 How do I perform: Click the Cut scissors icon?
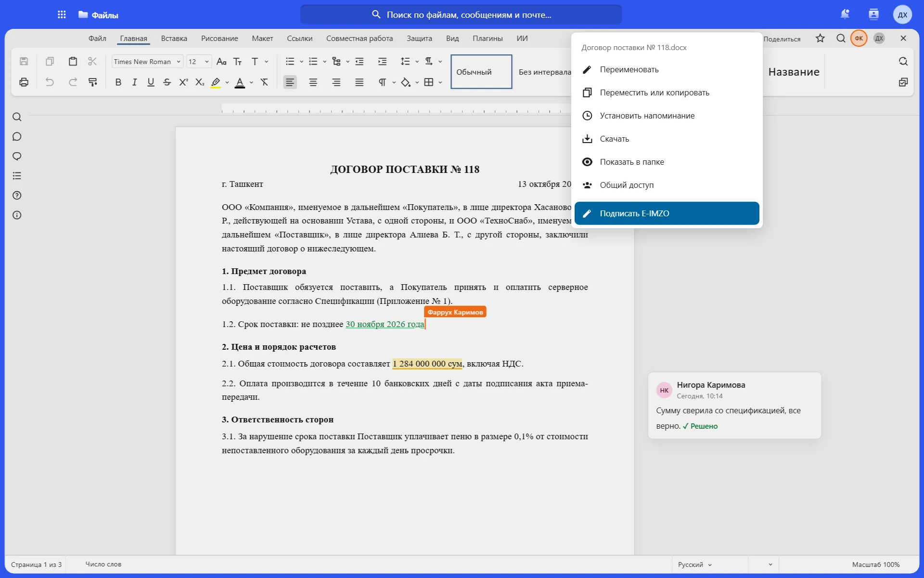click(92, 61)
